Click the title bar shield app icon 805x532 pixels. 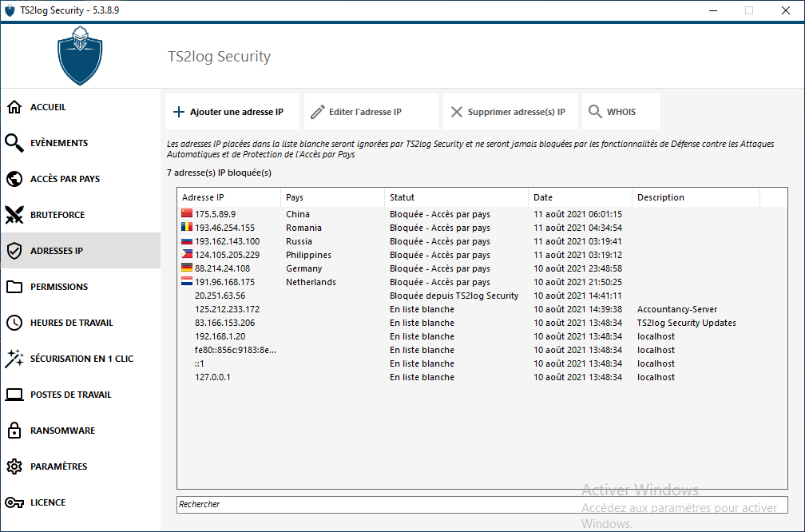(x=10, y=10)
